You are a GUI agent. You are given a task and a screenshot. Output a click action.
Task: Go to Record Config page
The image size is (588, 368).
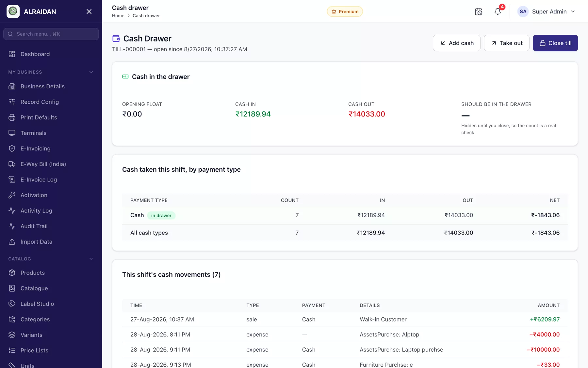(x=51, y=102)
